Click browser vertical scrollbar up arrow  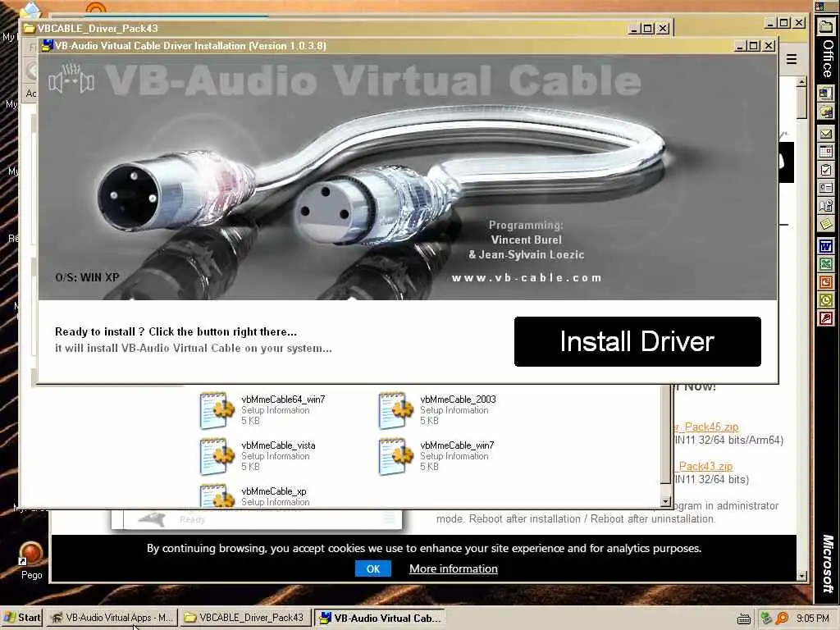tap(801, 82)
